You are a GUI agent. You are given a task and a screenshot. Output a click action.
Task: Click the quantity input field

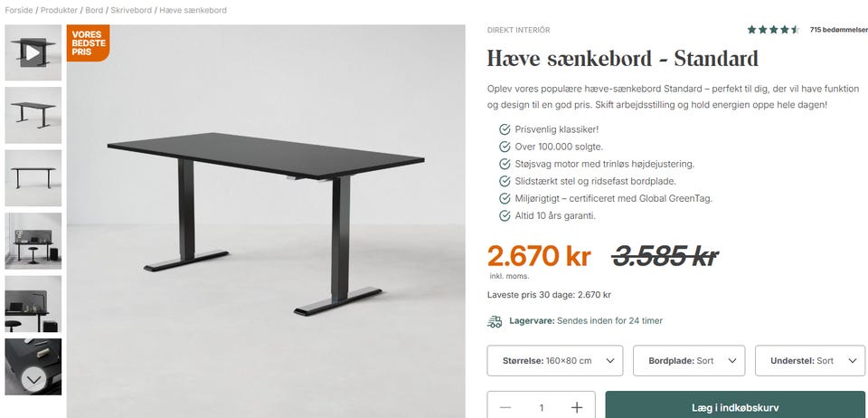click(x=541, y=407)
